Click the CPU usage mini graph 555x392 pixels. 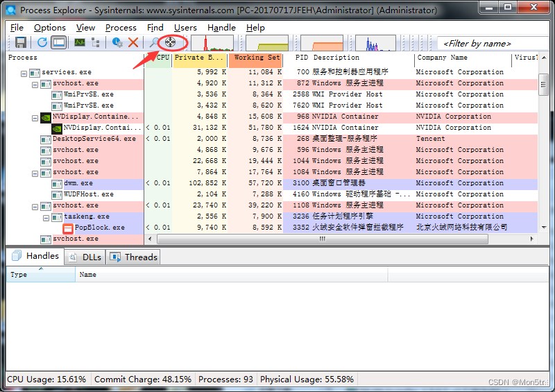[x=212, y=43]
